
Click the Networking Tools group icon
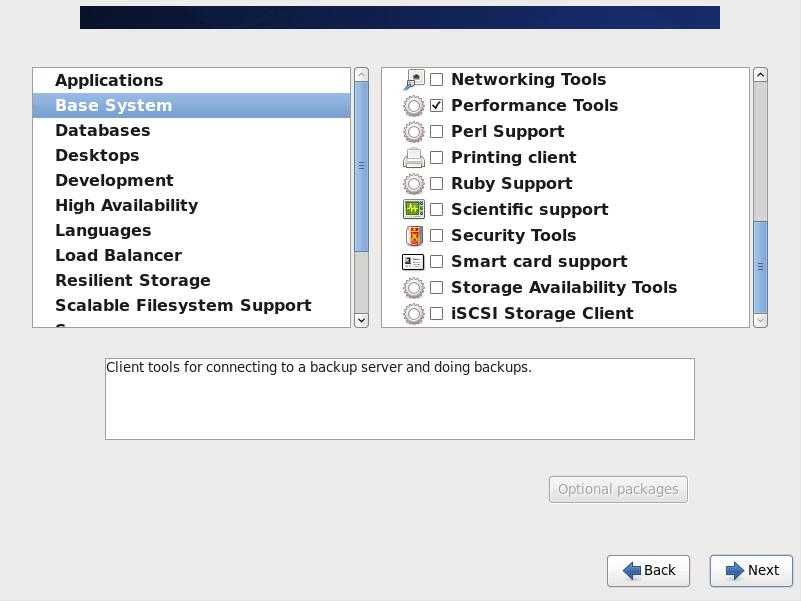coord(414,80)
